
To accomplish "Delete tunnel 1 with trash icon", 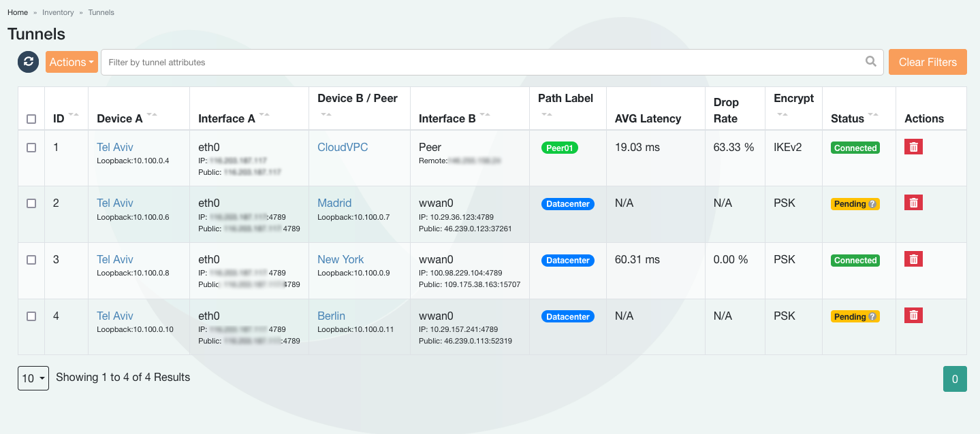I will [x=913, y=147].
